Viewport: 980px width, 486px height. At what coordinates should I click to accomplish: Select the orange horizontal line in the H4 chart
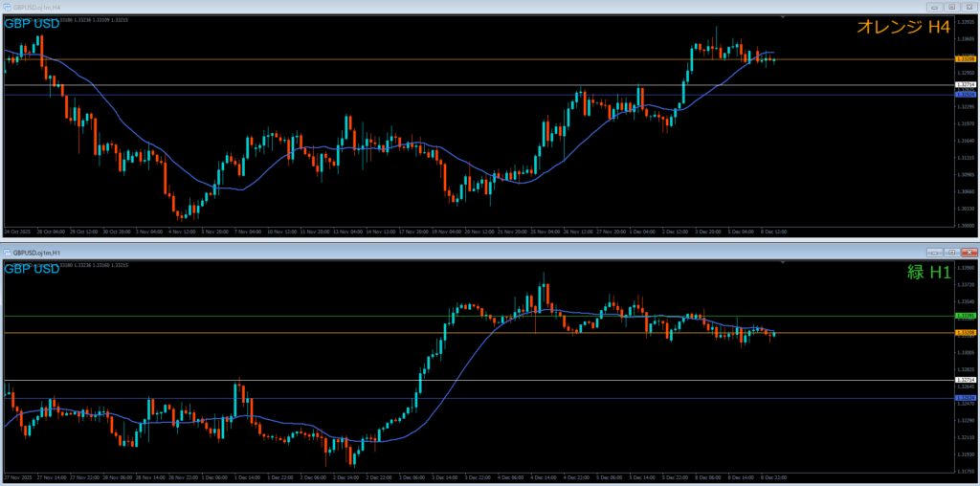pos(479,59)
